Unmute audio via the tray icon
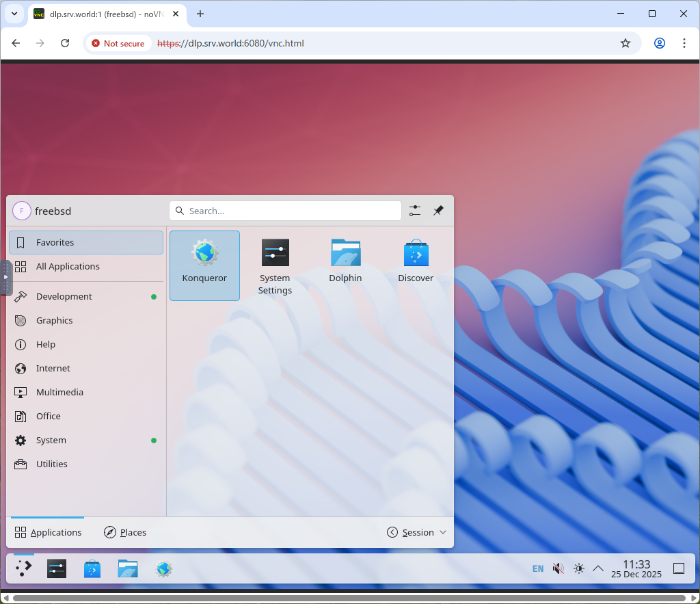The width and height of the screenshot is (700, 604). (x=558, y=568)
